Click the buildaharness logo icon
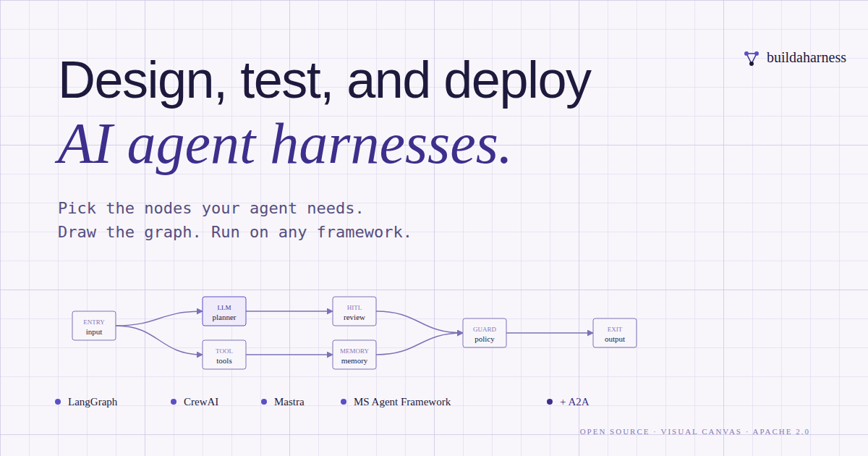Viewport: 868px width, 456px height. (x=752, y=58)
